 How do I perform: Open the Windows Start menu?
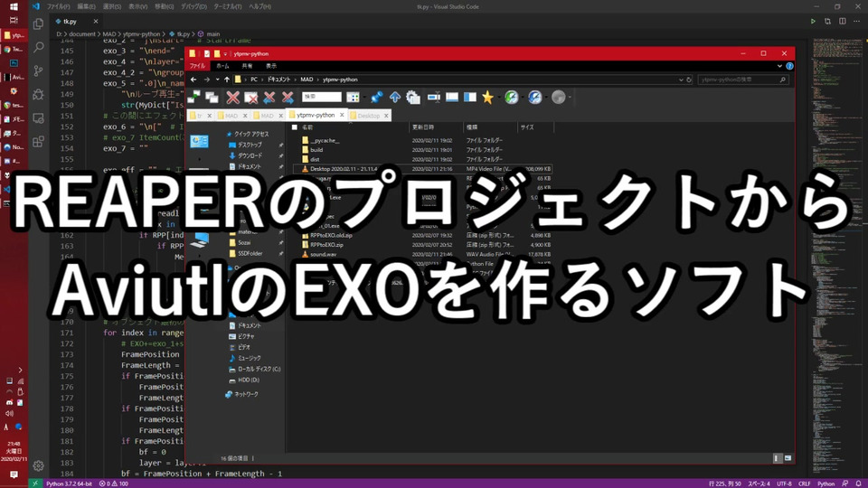pyautogui.click(x=14, y=6)
